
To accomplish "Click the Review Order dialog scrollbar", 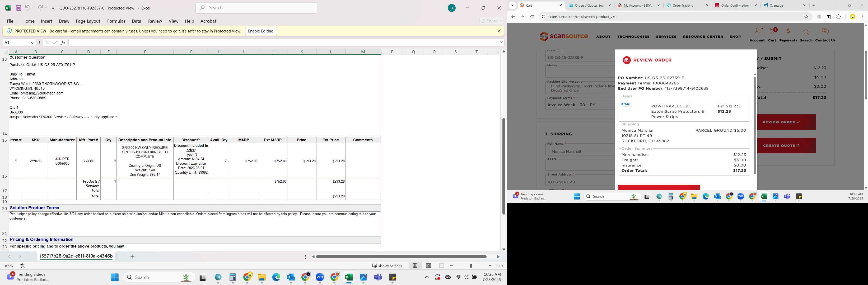I will (x=755, y=125).
